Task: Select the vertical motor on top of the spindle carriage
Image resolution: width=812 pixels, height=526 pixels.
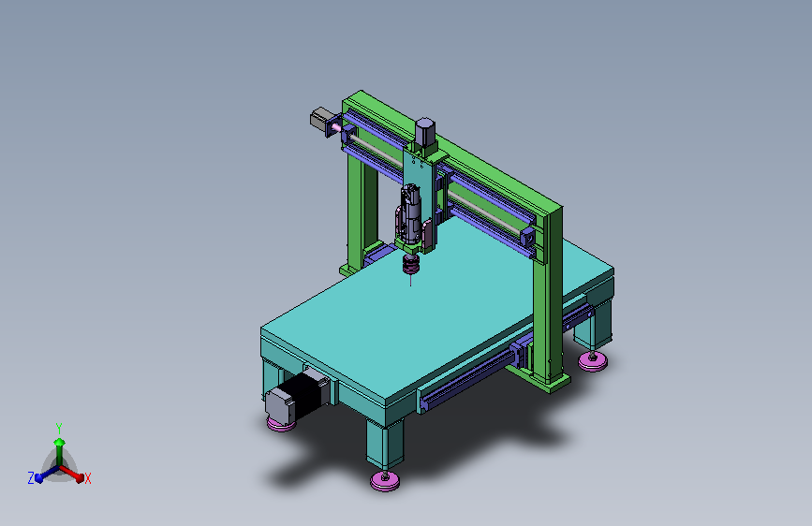Action: point(424,133)
